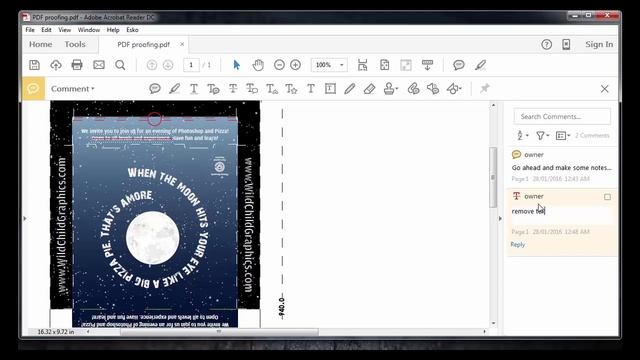Select the pencil drawing tool
Screen dimensions: 640x360
tap(349, 89)
